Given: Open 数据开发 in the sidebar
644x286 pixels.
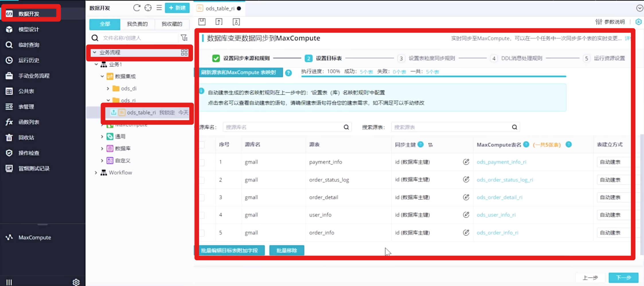Looking at the screenshot, I should pyautogui.click(x=29, y=14).
